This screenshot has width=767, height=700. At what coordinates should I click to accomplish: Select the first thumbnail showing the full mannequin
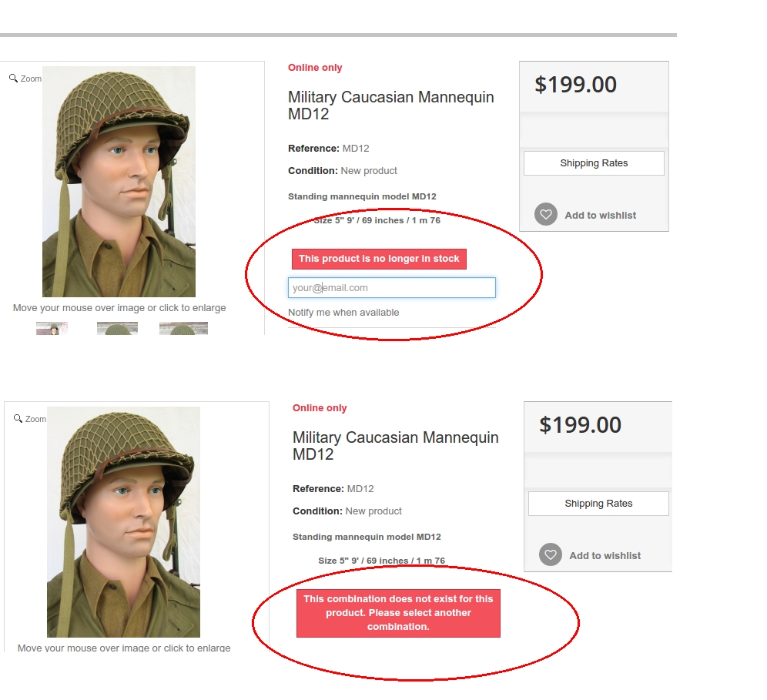tap(52, 329)
